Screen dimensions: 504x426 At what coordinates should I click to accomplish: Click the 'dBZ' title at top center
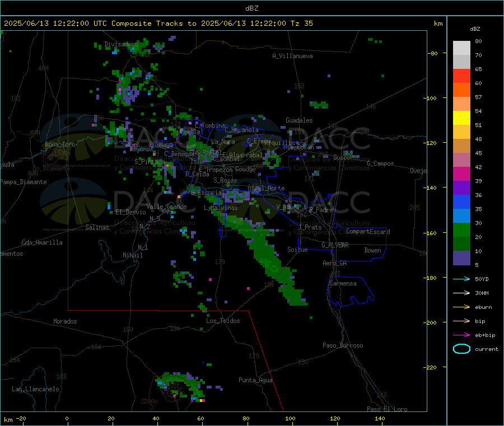251,8
